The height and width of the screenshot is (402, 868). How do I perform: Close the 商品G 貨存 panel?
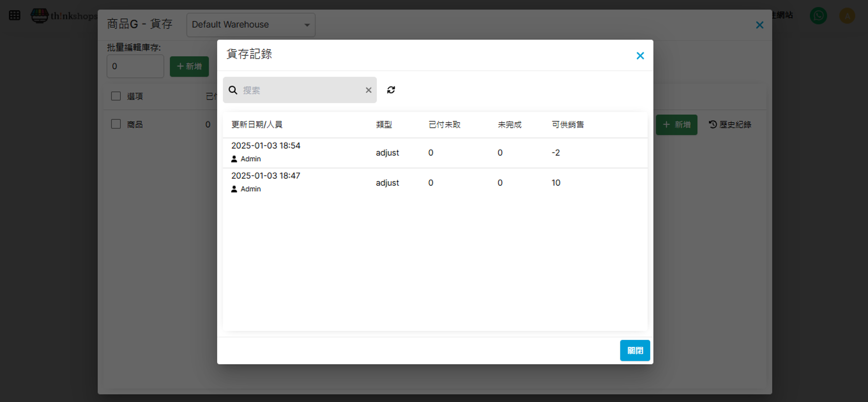coord(759,25)
